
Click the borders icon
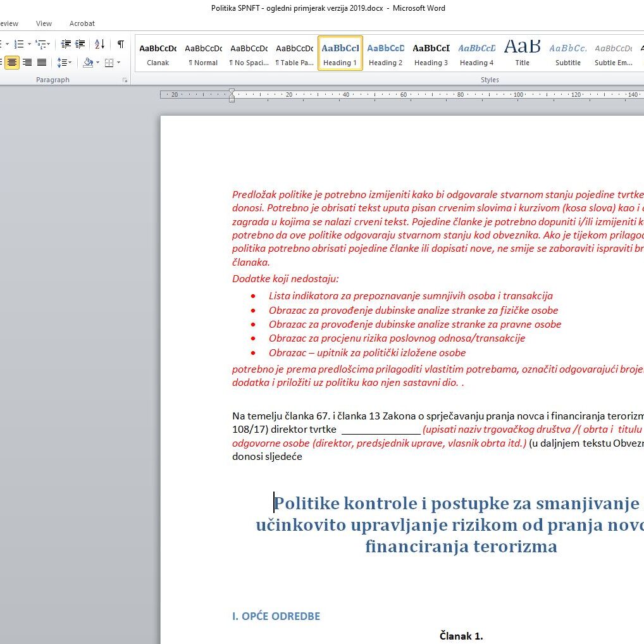[x=109, y=63]
